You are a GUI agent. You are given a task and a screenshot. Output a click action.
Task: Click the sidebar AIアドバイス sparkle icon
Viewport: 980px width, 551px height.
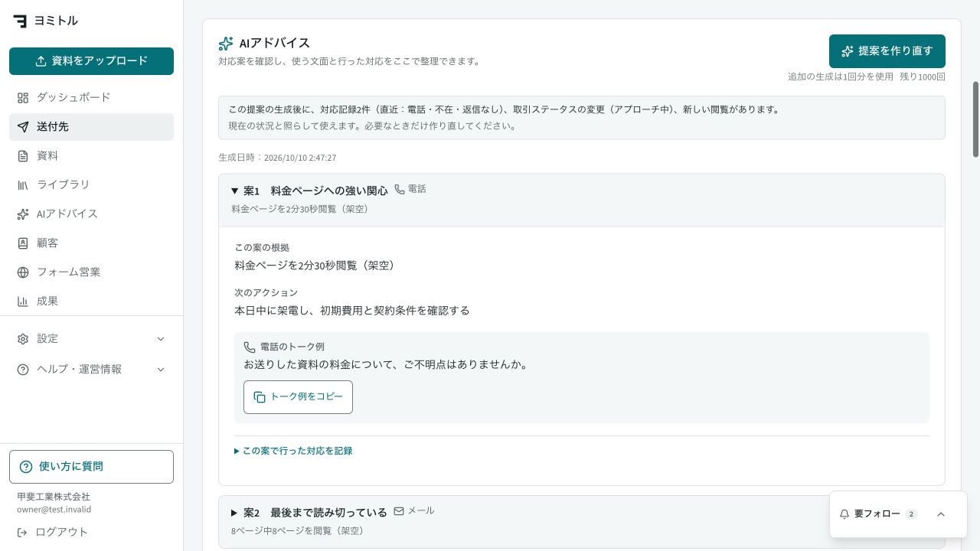23,214
